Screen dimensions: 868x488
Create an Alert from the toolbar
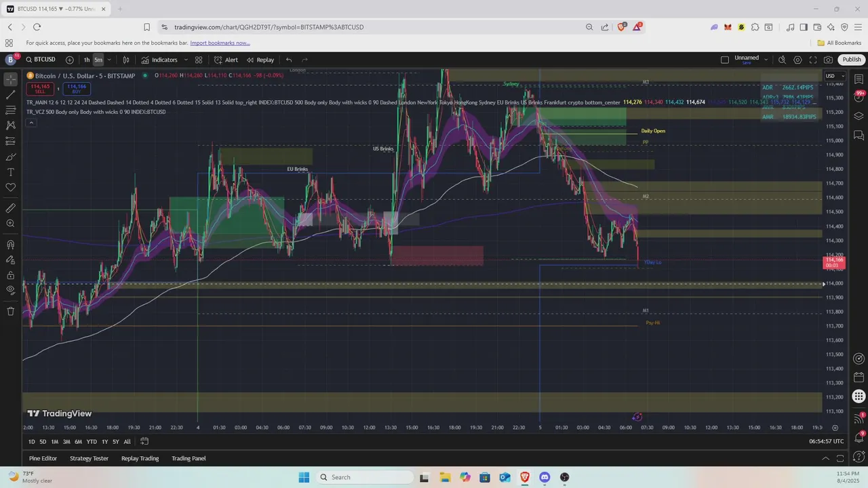[226, 60]
